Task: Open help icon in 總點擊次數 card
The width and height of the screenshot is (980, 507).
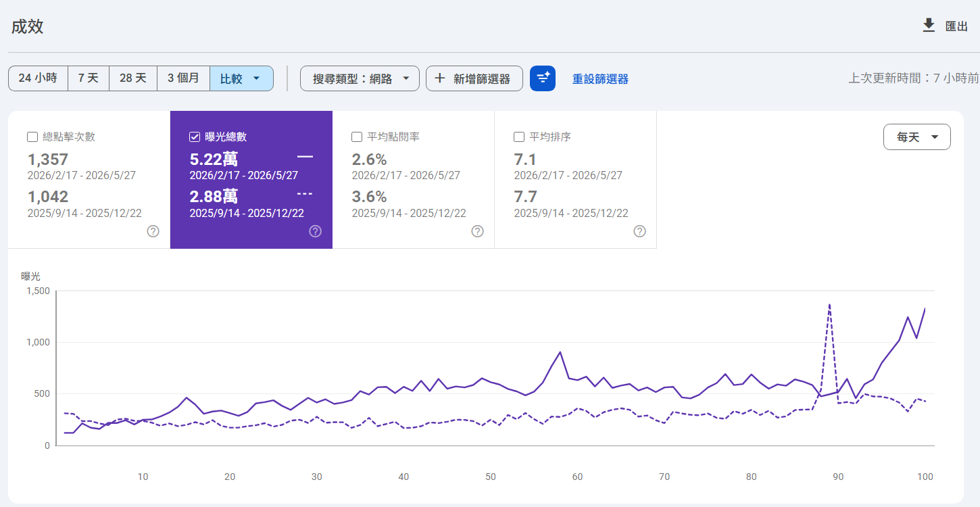Action: [x=153, y=231]
